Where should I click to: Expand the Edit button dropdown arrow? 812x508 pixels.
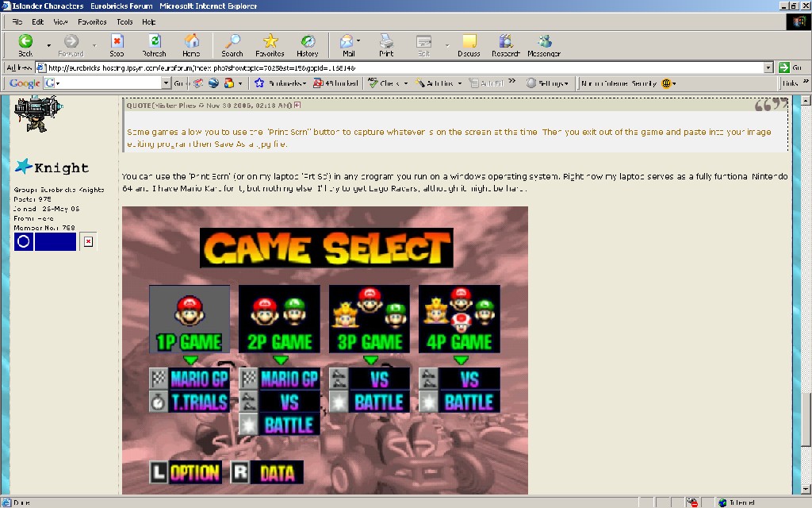447,45
